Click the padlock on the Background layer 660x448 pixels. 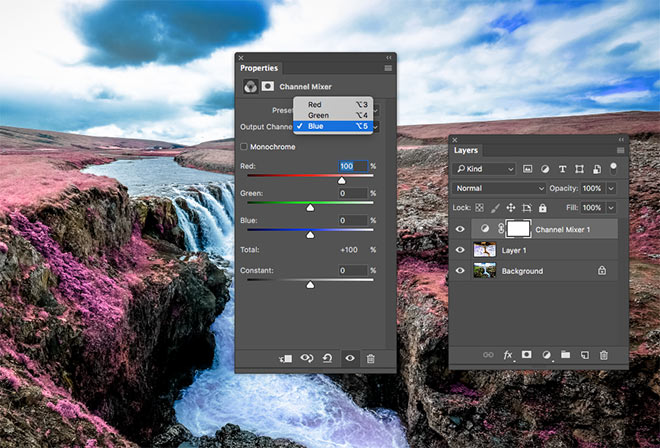pyautogui.click(x=602, y=270)
